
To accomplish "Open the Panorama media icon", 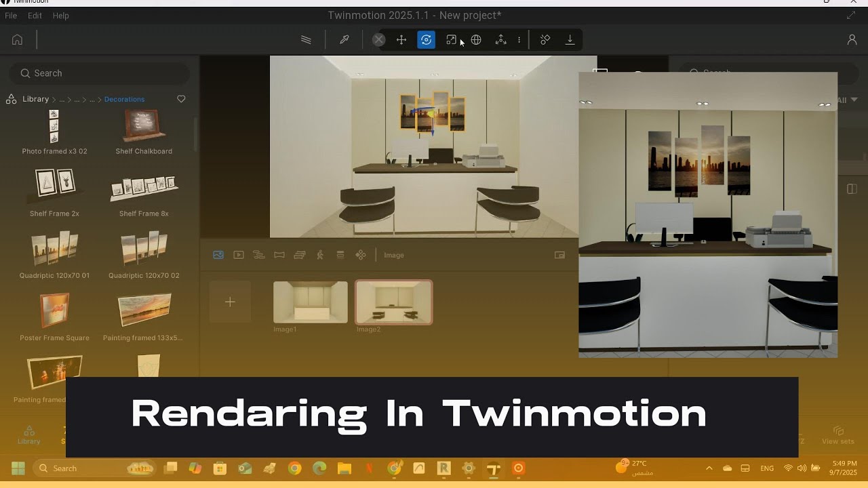I will (279, 255).
